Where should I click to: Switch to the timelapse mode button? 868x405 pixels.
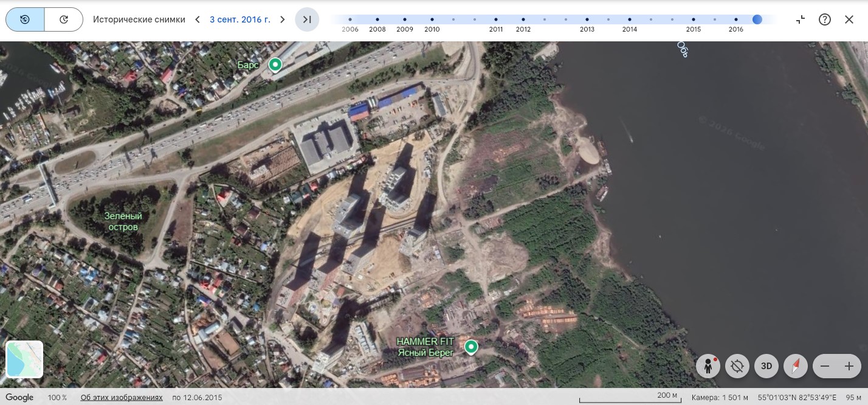pos(64,19)
